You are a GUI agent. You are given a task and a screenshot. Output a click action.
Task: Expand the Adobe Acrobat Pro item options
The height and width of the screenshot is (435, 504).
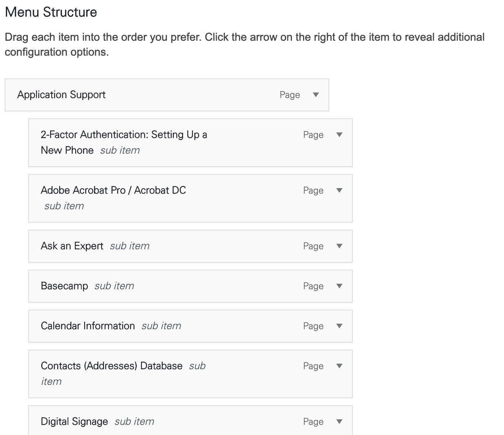339,190
